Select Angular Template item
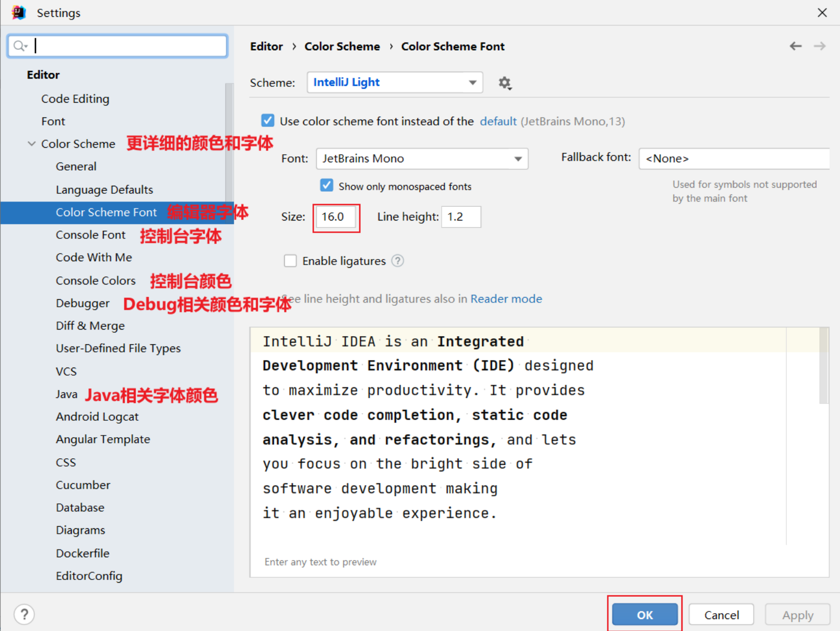Viewport: 840px width, 631px height. point(103,439)
